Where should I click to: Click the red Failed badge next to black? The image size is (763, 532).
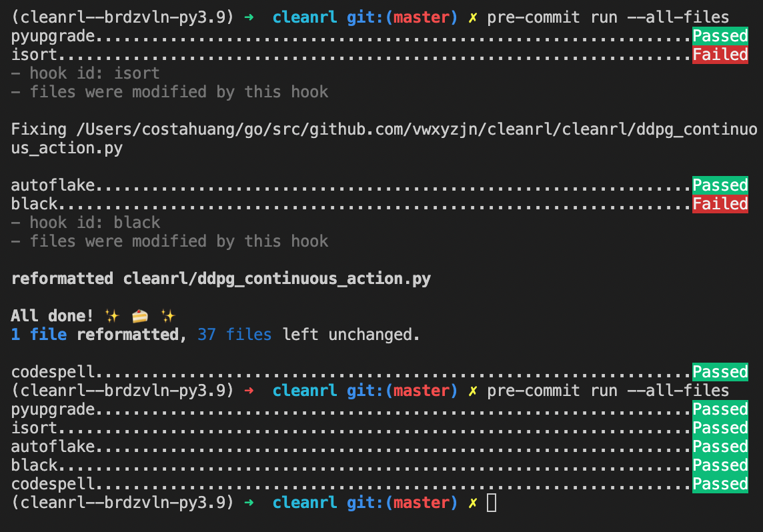(x=720, y=204)
